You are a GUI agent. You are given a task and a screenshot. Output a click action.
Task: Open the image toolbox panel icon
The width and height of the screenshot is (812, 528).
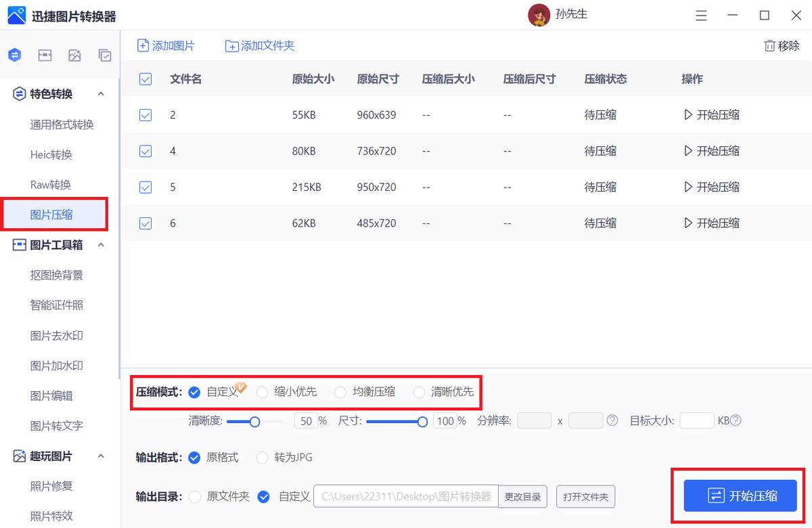click(45, 55)
